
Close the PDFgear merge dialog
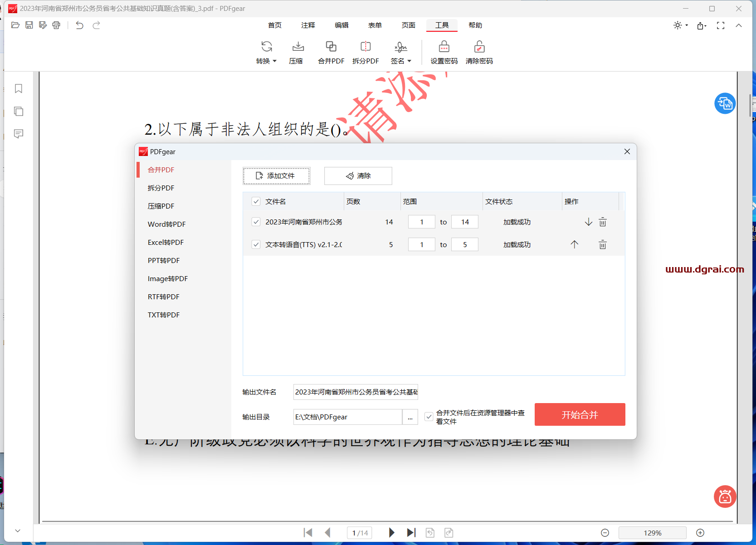tap(627, 151)
